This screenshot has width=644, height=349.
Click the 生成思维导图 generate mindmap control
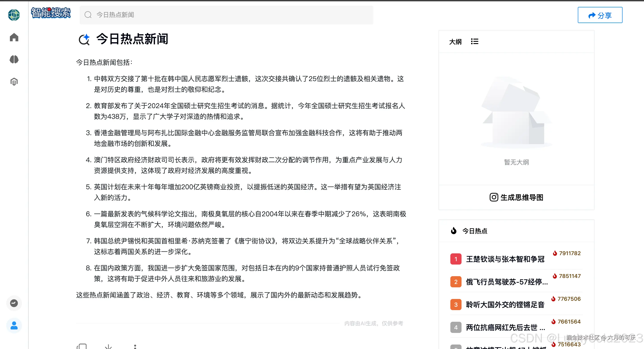[516, 197]
